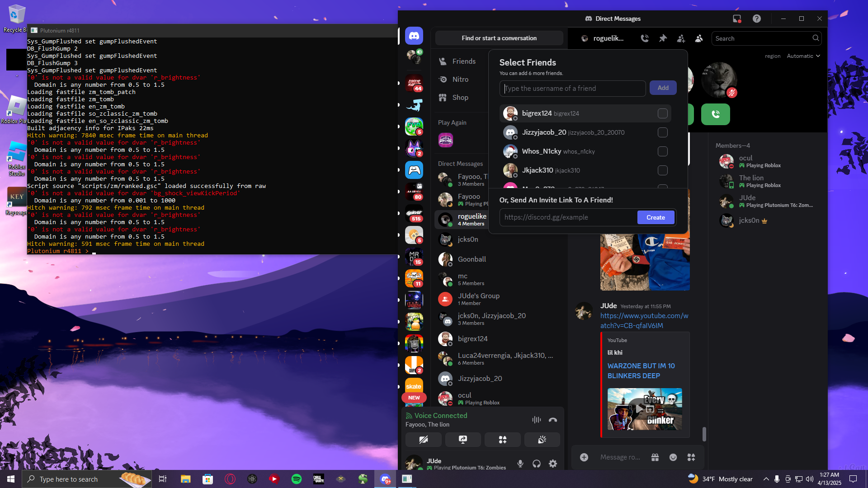Check the bigrex124 friend checkbox
868x488 pixels.
[663, 113]
